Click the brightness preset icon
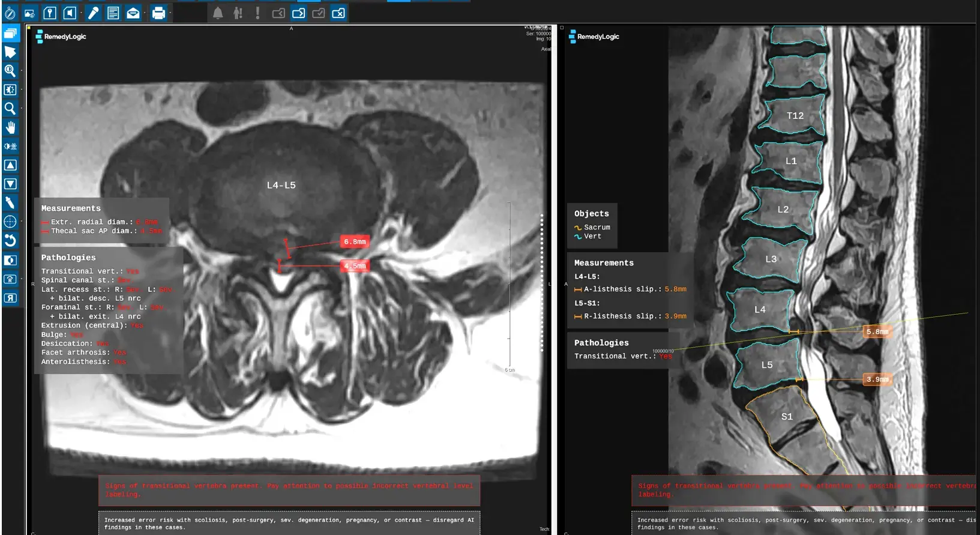The image size is (980, 535). tap(10, 146)
